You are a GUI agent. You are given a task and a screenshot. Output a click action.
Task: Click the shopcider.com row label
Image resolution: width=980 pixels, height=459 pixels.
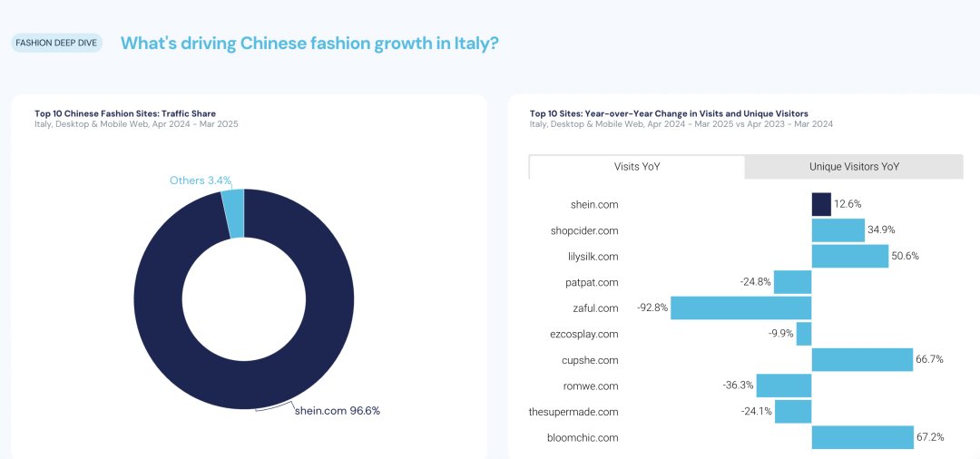point(584,230)
